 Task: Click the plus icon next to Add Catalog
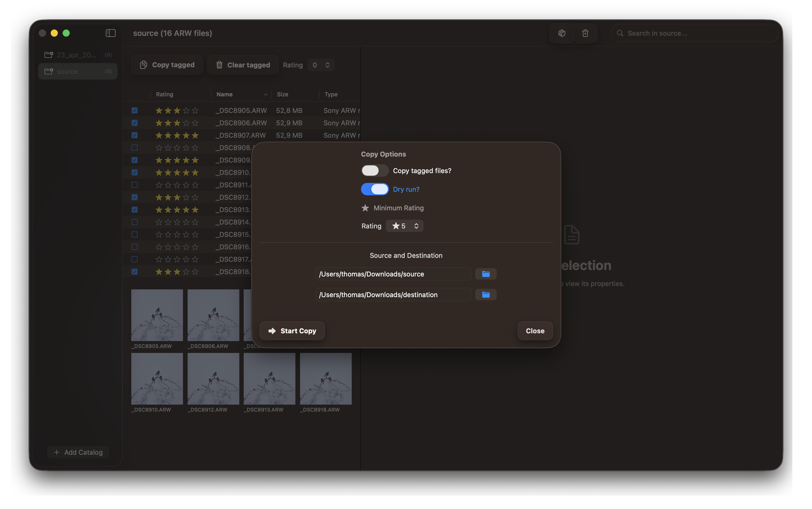click(57, 452)
